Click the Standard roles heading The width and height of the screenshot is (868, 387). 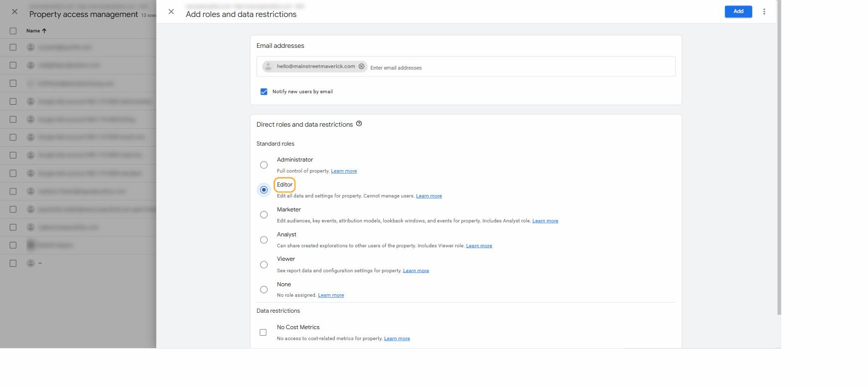click(x=276, y=144)
